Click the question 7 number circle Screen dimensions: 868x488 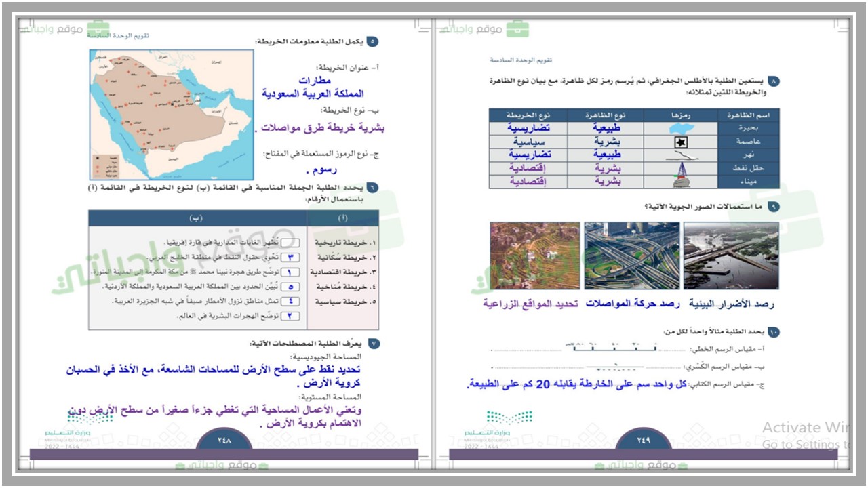(x=372, y=344)
